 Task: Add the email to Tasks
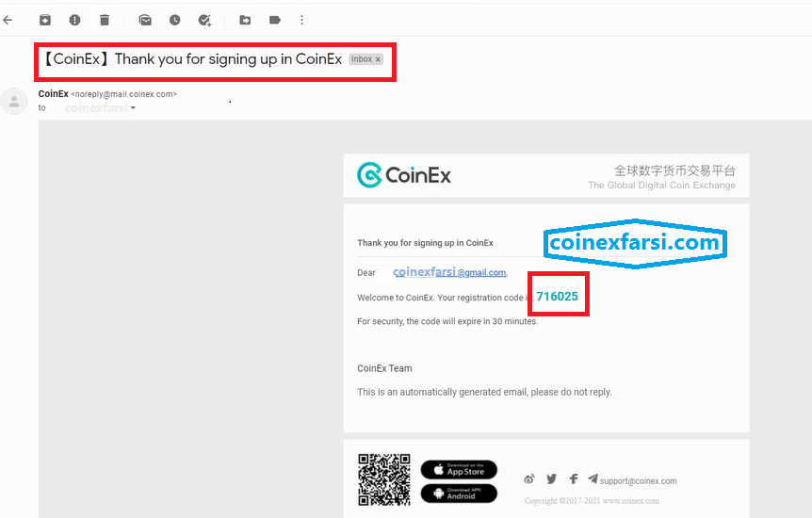pyautogui.click(x=204, y=20)
